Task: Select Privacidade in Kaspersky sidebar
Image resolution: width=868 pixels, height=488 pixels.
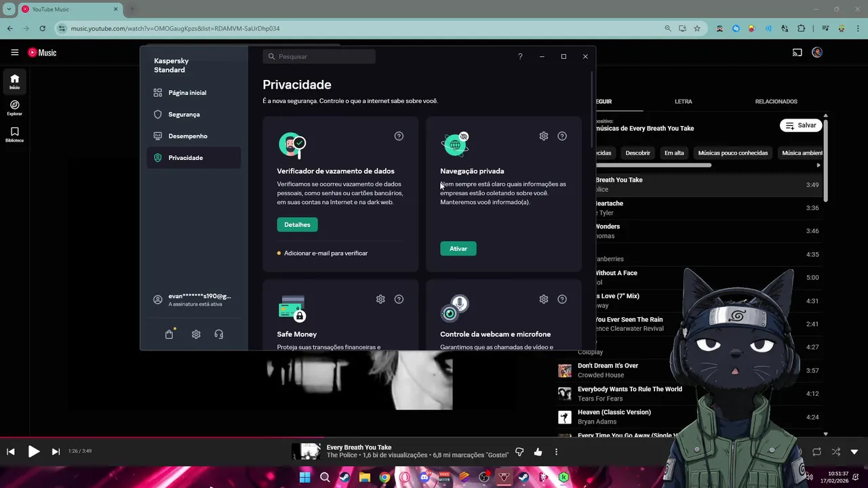Action: tap(193, 158)
